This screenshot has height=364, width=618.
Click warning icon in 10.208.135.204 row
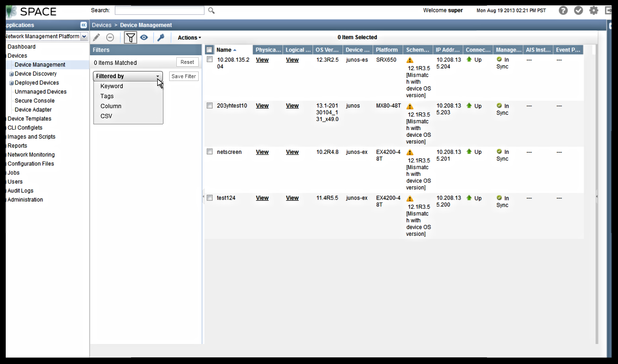pos(410,60)
